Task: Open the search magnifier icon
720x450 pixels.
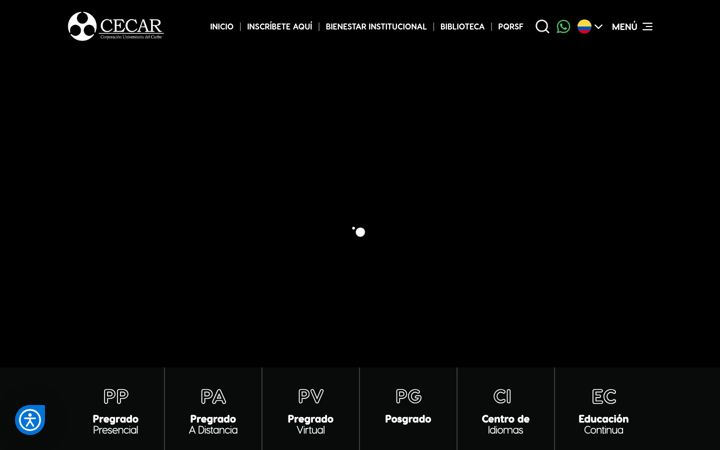Action: [542, 27]
